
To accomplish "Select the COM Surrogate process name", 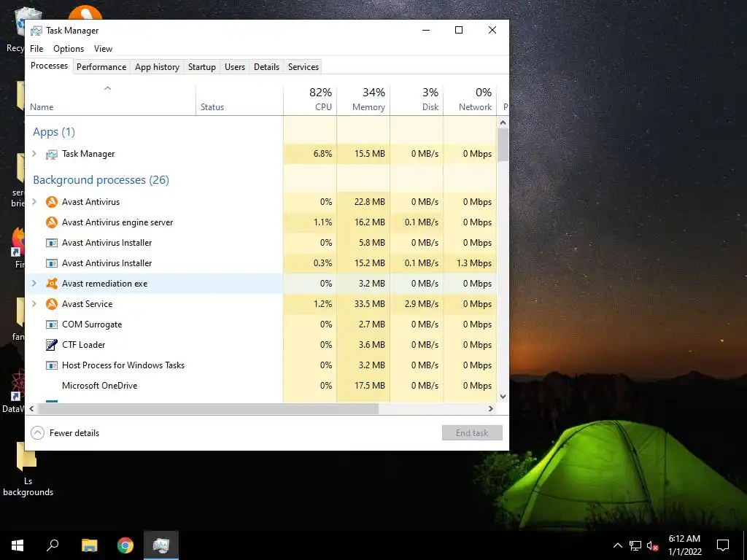I will [x=92, y=324].
